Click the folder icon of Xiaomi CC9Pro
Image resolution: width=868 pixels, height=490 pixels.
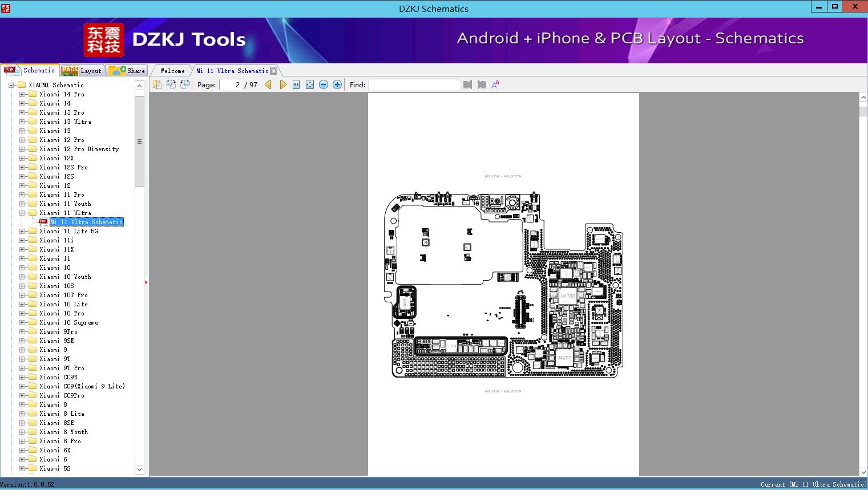pyautogui.click(x=33, y=395)
